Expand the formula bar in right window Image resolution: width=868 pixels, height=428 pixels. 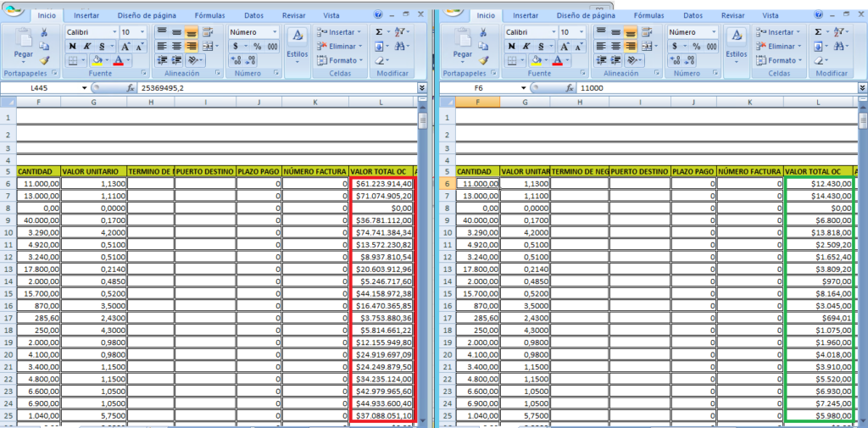(861, 87)
